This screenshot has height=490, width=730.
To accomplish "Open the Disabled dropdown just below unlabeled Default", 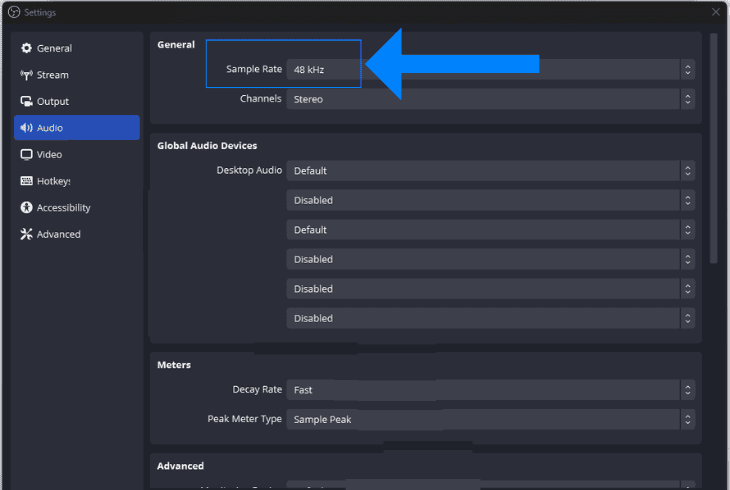I will point(491,259).
